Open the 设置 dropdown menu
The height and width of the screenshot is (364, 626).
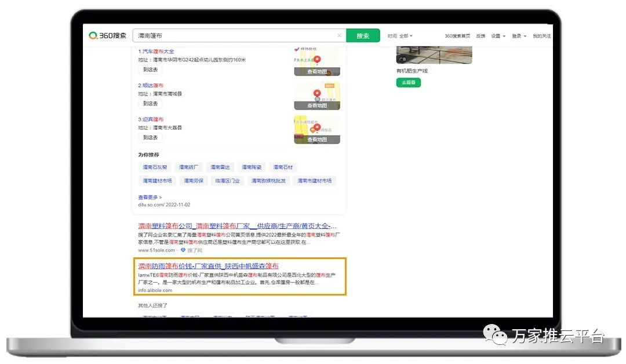point(498,36)
